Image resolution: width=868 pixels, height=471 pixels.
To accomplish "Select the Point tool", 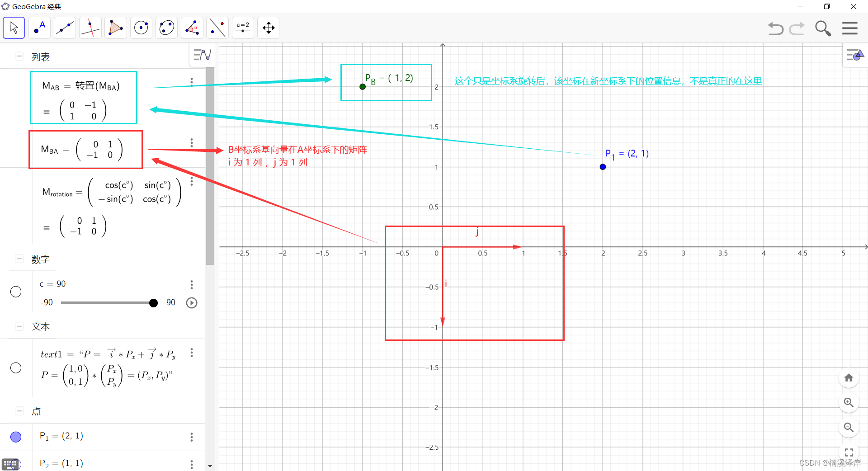I will pyautogui.click(x=39, y=28).
